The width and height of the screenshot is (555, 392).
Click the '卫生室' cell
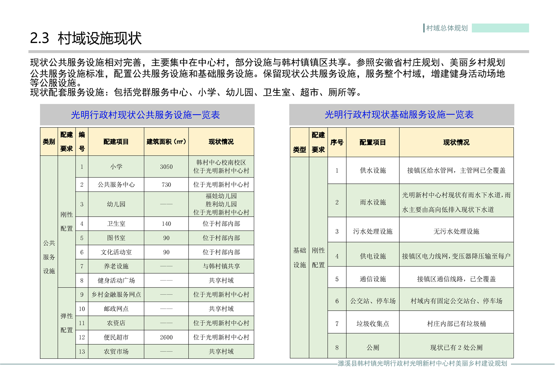pyautogui.click(x=116, y=224)
